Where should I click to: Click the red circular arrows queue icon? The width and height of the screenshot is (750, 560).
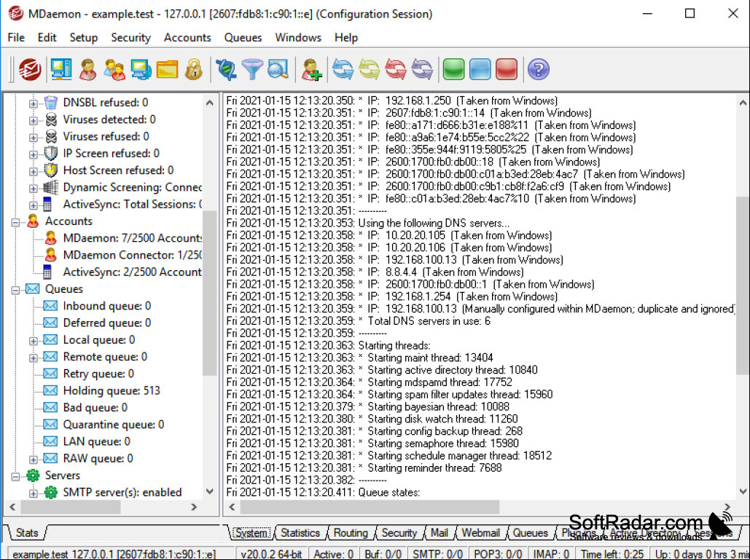[x=396, y=70]
